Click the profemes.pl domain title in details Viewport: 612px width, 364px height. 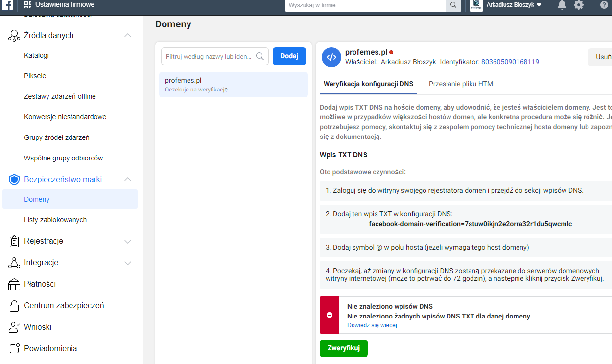click(x=366, y=52)
